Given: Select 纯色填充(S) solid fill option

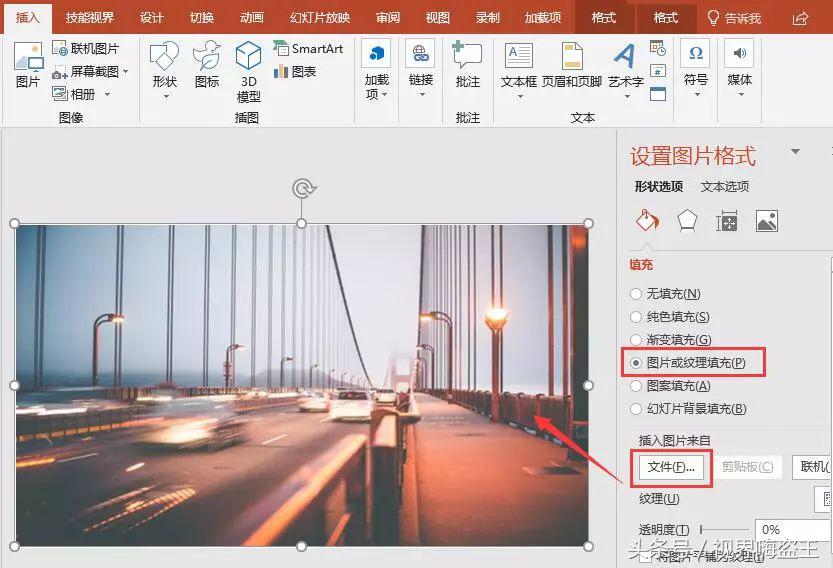Looking at the screenshot, I should point(669,317).
